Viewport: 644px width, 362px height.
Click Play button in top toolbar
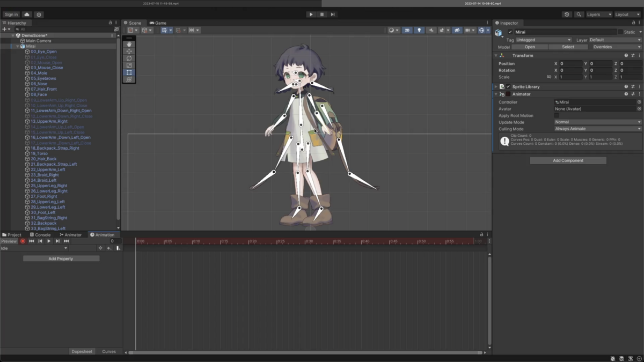(x=311, y=14)
